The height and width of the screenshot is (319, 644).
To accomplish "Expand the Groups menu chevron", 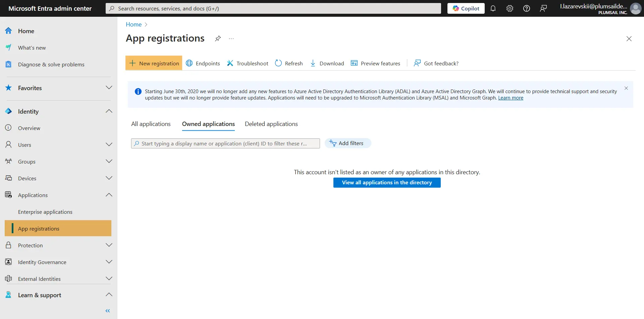I will tap(109, 161).
